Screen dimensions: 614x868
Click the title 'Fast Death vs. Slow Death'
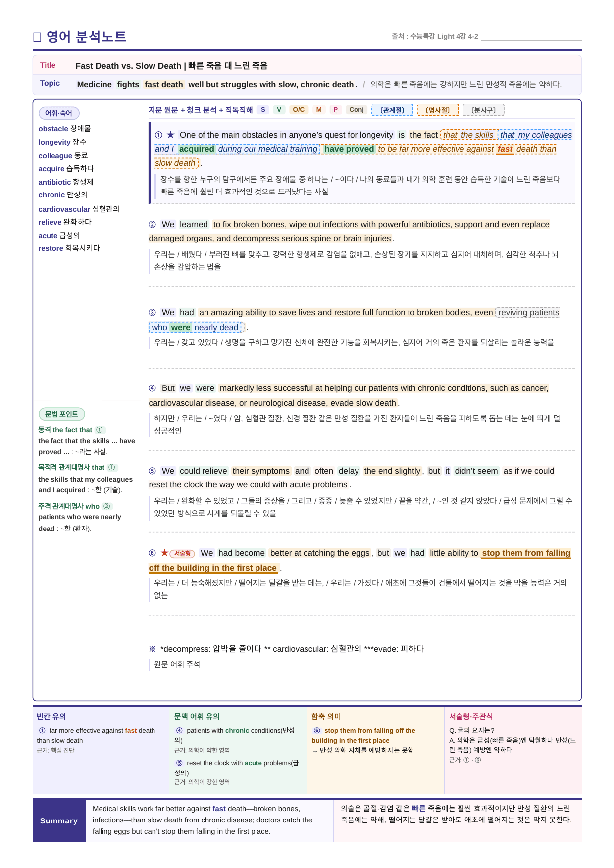(128, 66)
